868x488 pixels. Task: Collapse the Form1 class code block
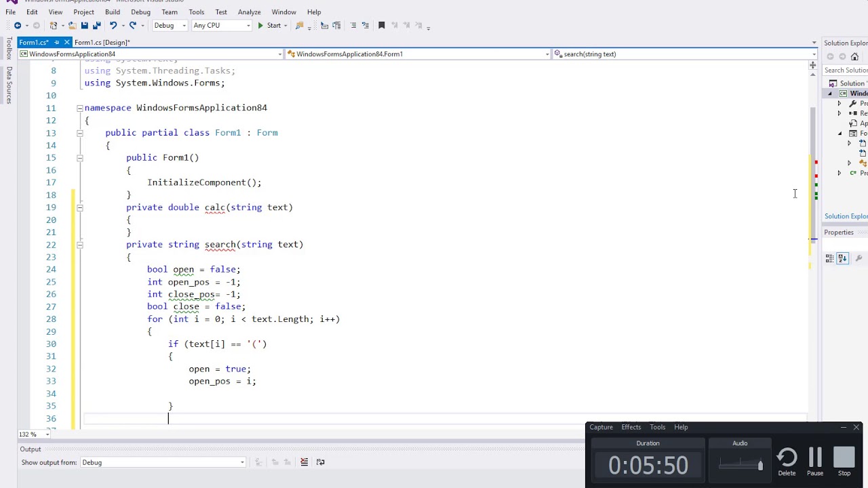click(79, 133)
